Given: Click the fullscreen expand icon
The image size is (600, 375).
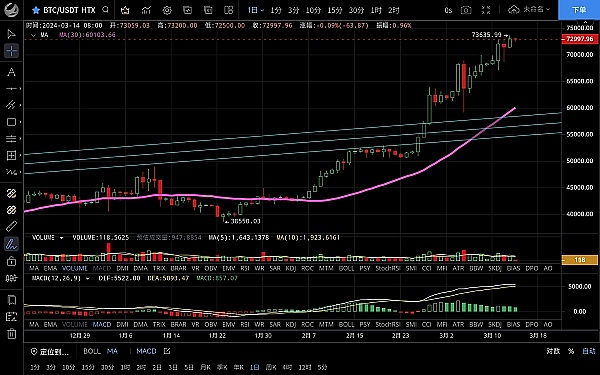Looking at the screenshot, I should point(486,10).
